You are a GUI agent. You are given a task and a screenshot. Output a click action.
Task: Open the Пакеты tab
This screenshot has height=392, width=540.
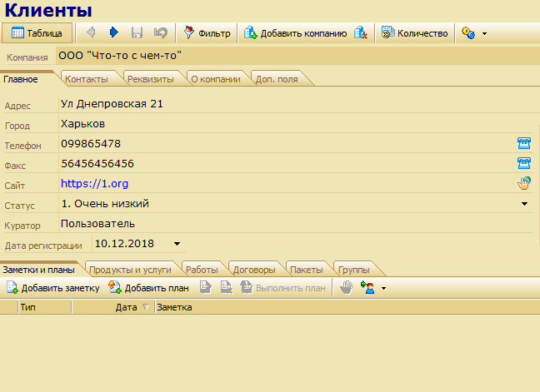(x=307, y=270)
